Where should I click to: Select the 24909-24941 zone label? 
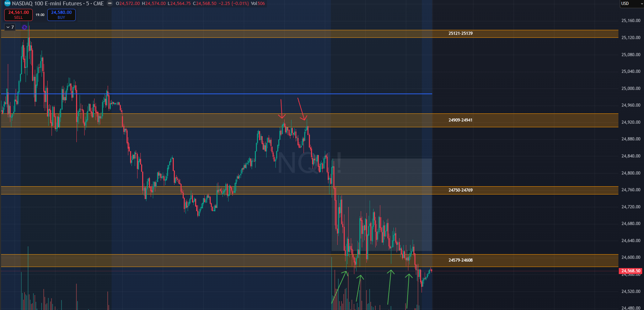tap(461, 120)
